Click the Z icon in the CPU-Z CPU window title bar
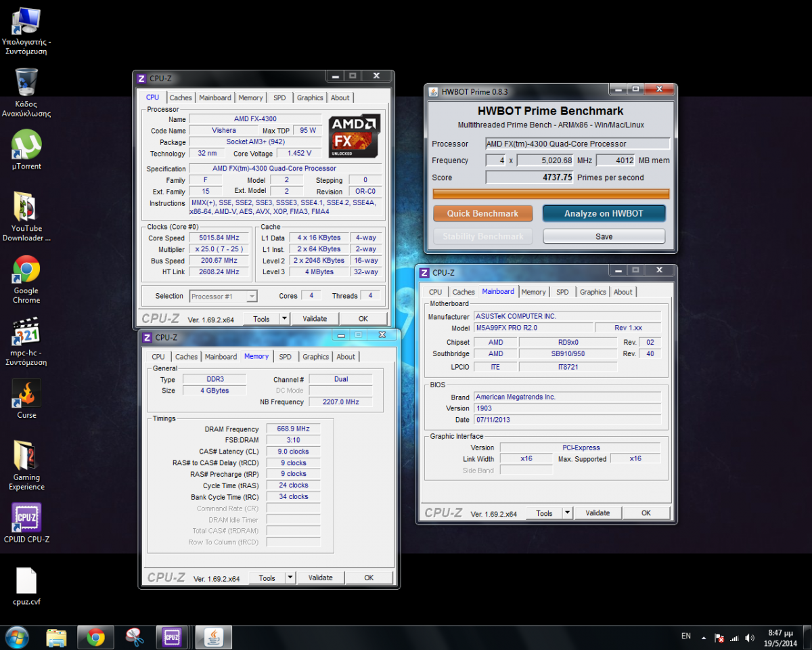812x650 pixels. click(x=141, y=79)
